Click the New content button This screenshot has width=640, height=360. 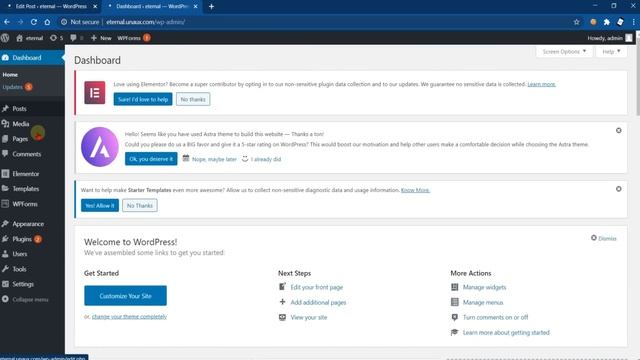pos(101,38)
